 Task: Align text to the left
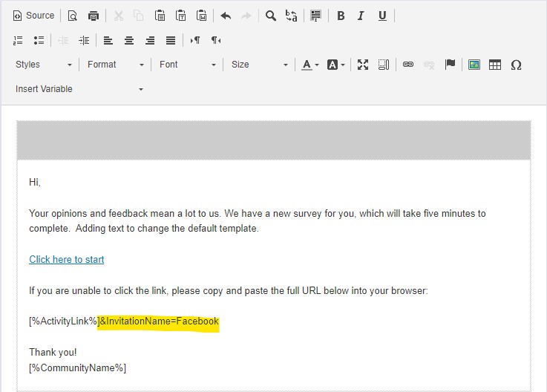pyautogui.click(x=108, y=41)
